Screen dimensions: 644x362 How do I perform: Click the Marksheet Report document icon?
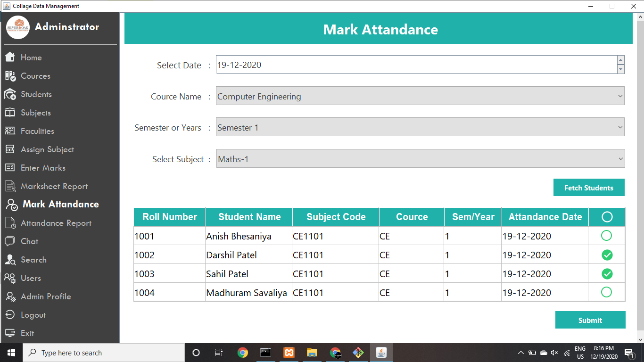pos(10,186)
